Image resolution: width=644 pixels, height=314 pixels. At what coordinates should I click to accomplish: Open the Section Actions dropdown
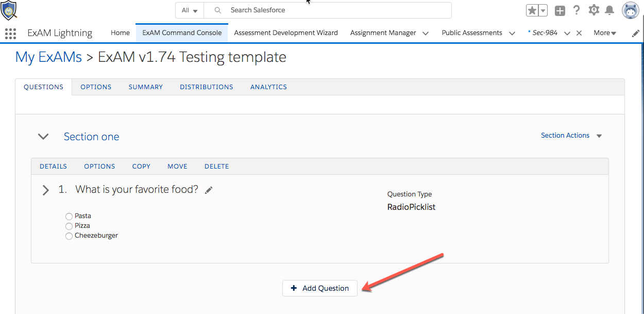click(571, 136)
